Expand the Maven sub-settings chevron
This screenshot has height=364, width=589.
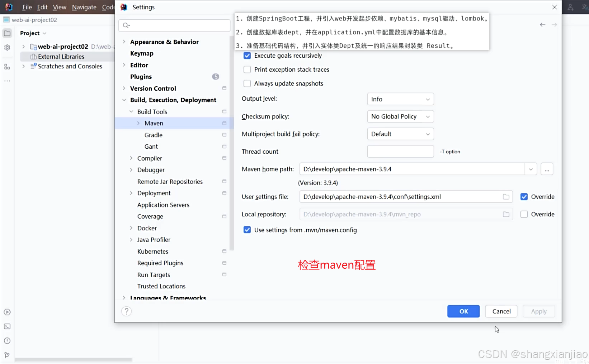click(x=138, y=123)
